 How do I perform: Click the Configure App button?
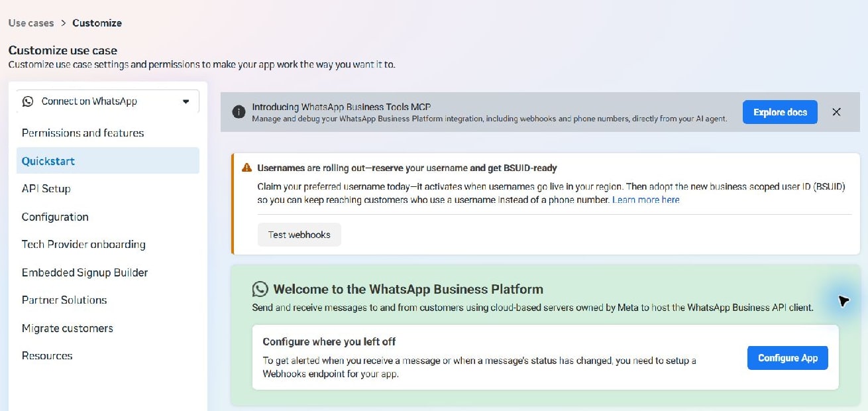click(x=788, y=358)
